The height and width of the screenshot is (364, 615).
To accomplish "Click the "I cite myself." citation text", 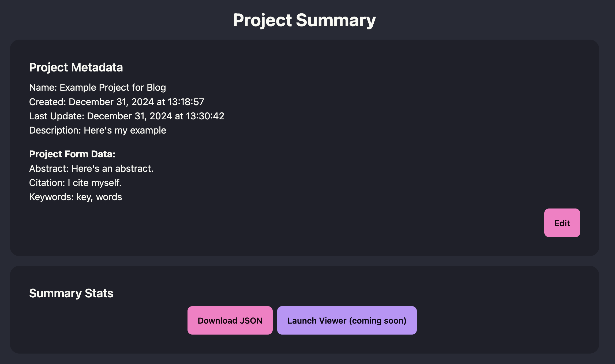I will click(95, 183).
